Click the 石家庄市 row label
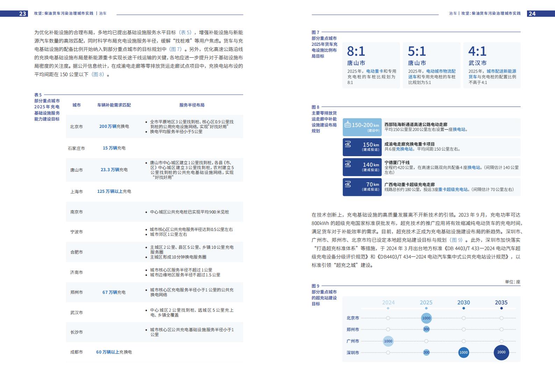Viewport: 555px width, 392px height. point(76,148)
